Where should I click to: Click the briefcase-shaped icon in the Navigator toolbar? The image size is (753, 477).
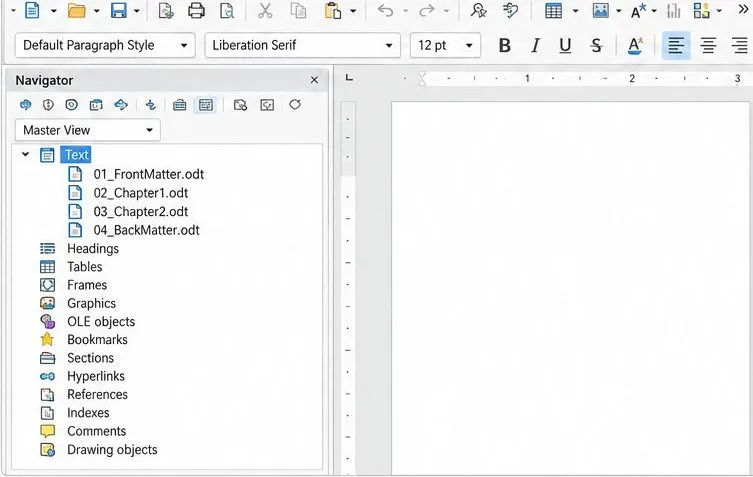coord(180,105)
